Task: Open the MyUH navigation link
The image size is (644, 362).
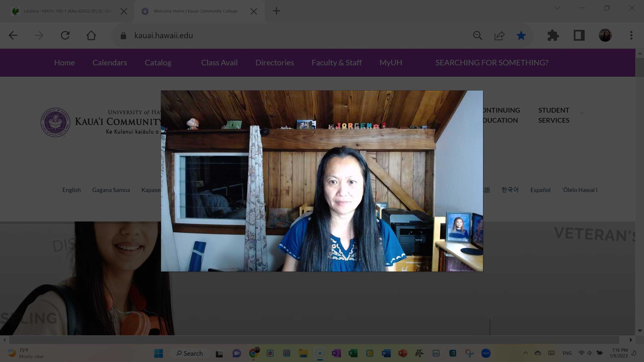Action: click(x=390, y=63)
